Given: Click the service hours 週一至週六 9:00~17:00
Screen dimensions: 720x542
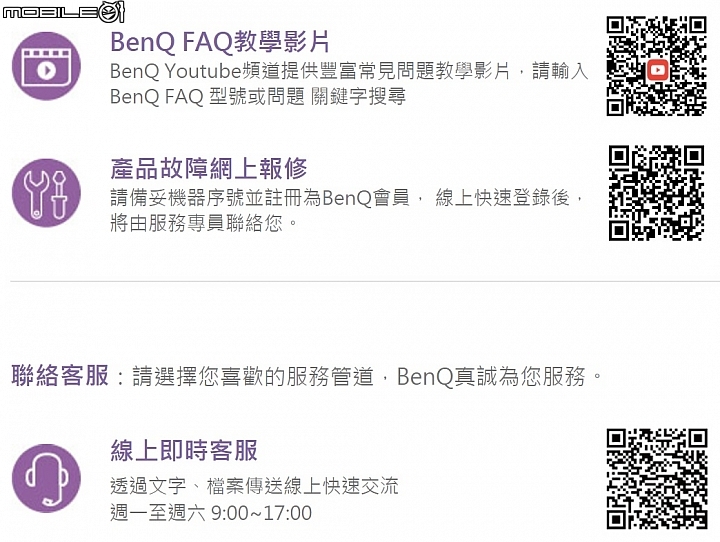Looking at the screenshot, I should (211, 513).
